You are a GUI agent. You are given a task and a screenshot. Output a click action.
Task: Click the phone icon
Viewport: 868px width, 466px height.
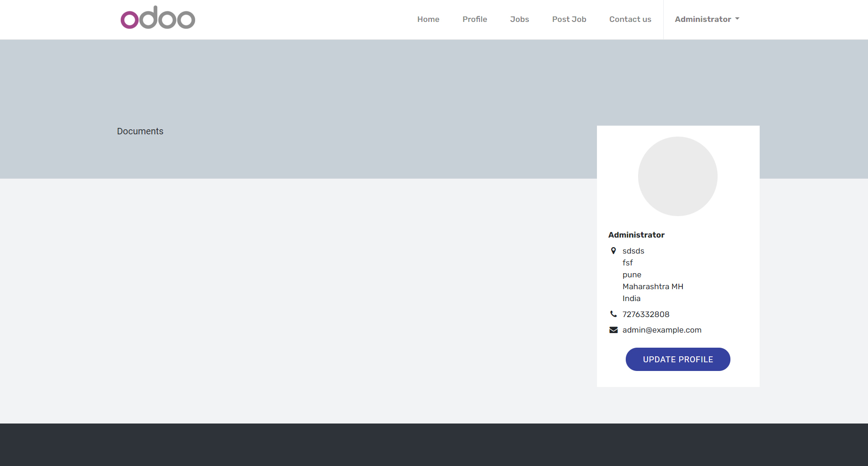(x=613, y=314)
